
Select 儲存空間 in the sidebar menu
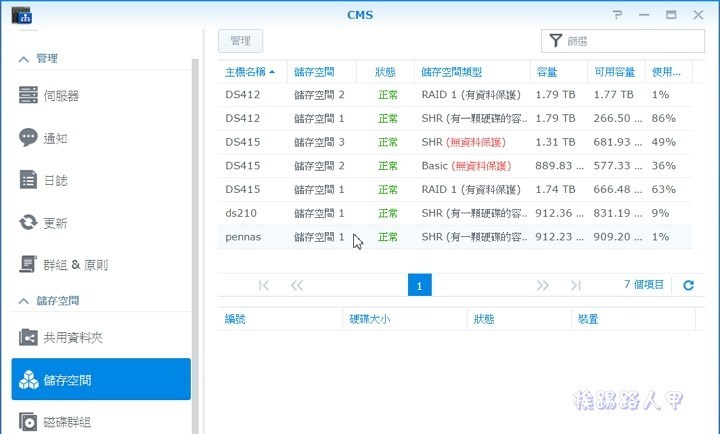[x=100, y=380]
